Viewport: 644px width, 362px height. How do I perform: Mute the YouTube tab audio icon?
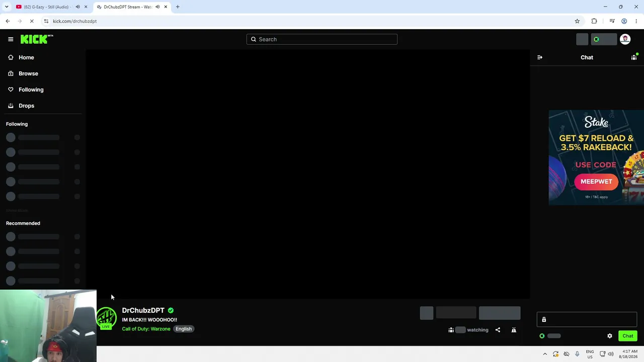tap(77, 7)
